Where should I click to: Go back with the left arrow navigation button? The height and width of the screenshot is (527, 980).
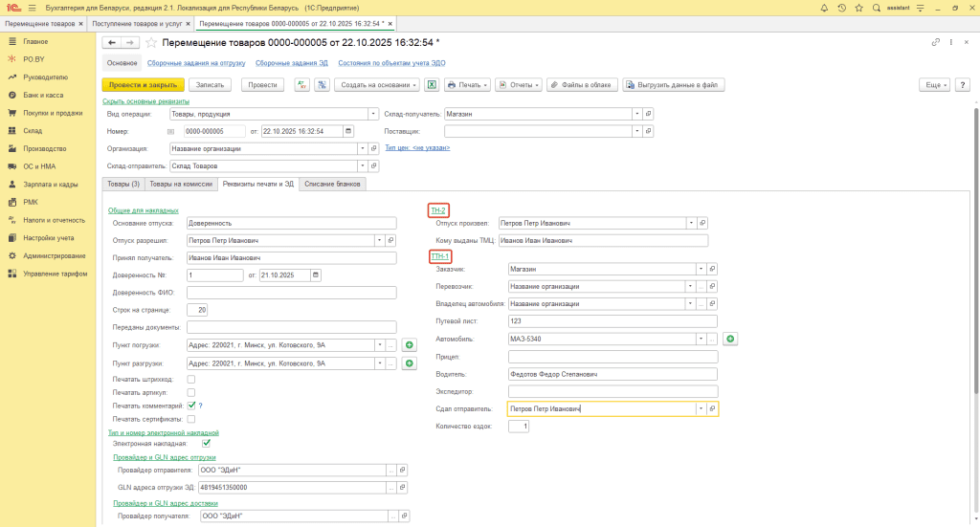(111, 43)
